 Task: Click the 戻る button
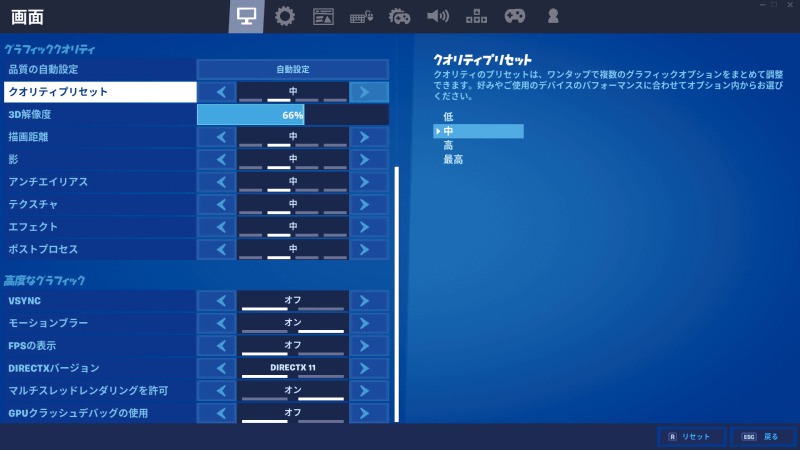tap(763, 437)
